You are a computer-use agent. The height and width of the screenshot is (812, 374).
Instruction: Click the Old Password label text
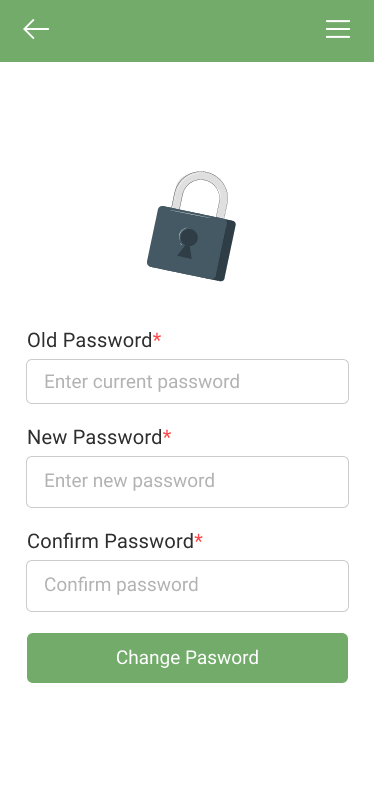[x=90, y=340]
